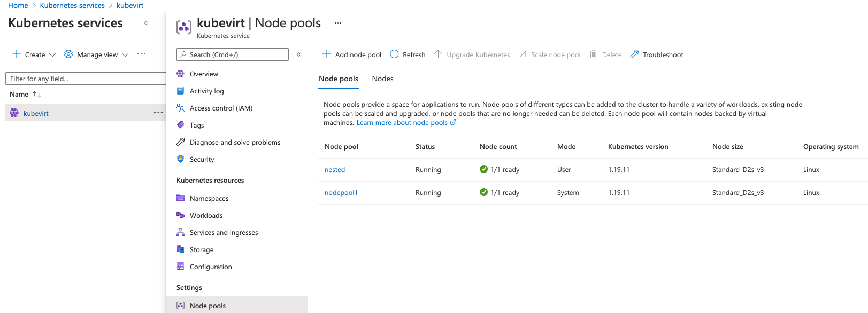Go to Home breadcrumb
868x313 pixels.
[x=18, y=5]
